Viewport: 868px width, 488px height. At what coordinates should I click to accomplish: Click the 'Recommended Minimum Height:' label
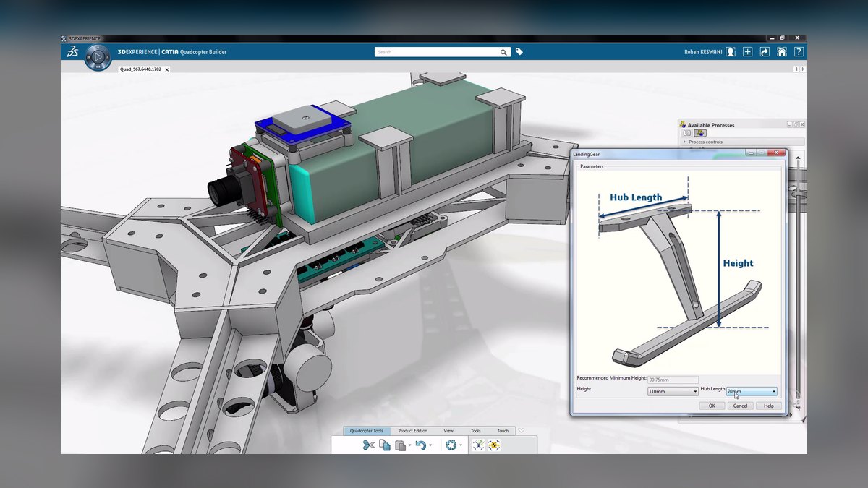point(610,378)
